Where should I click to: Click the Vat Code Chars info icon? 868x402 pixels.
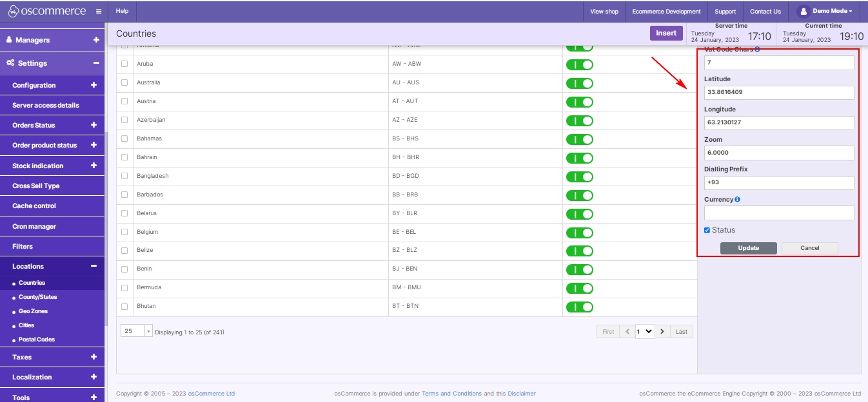click(757, 49)
